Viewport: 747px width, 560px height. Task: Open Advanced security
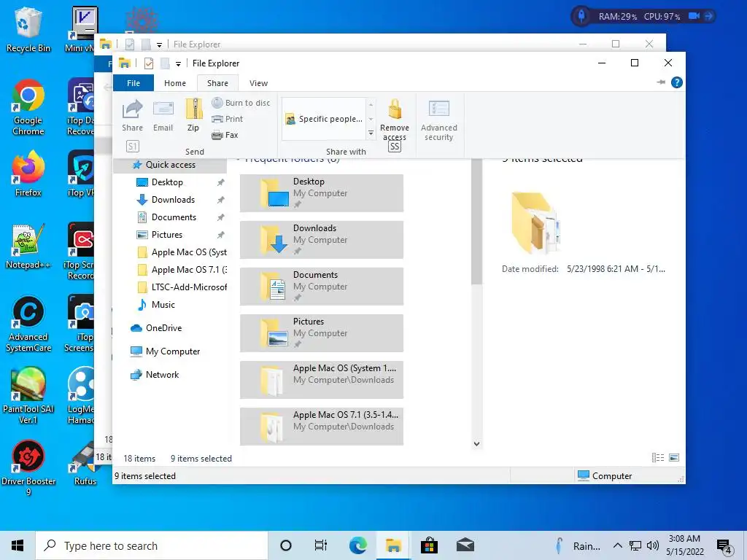(438, 120)
